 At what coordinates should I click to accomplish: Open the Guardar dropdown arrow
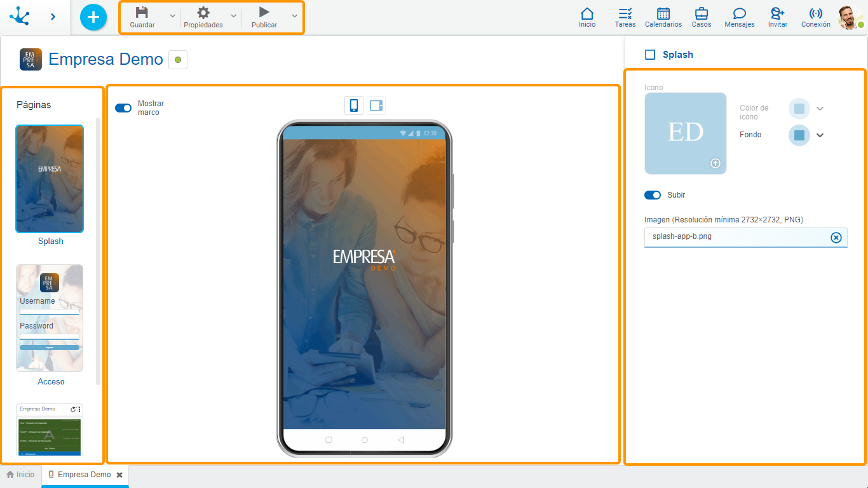172,16
